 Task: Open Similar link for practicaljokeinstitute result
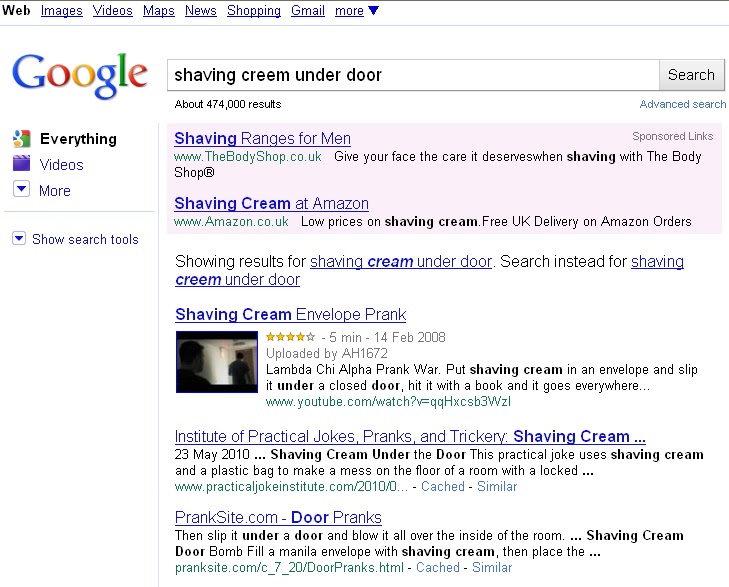pos(497,487)
